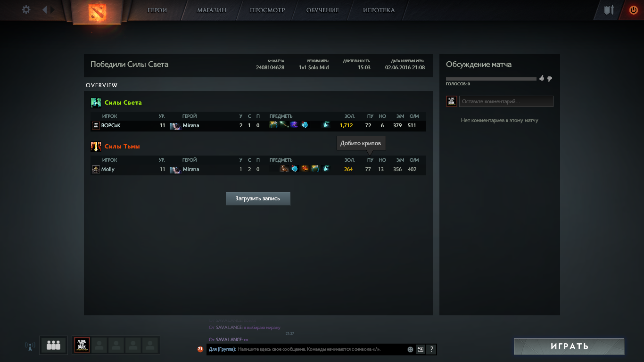Open the armory shield-and-sword icon
Image resolution: width=644 pixels, height=362 pixels.
(x=609, y=10)
